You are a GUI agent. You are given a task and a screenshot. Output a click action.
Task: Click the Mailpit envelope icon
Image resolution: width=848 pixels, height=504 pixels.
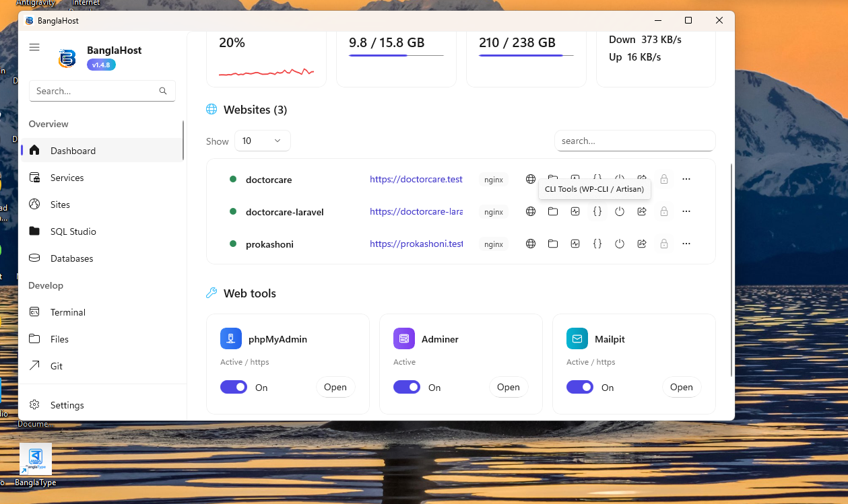click(577, 338)
